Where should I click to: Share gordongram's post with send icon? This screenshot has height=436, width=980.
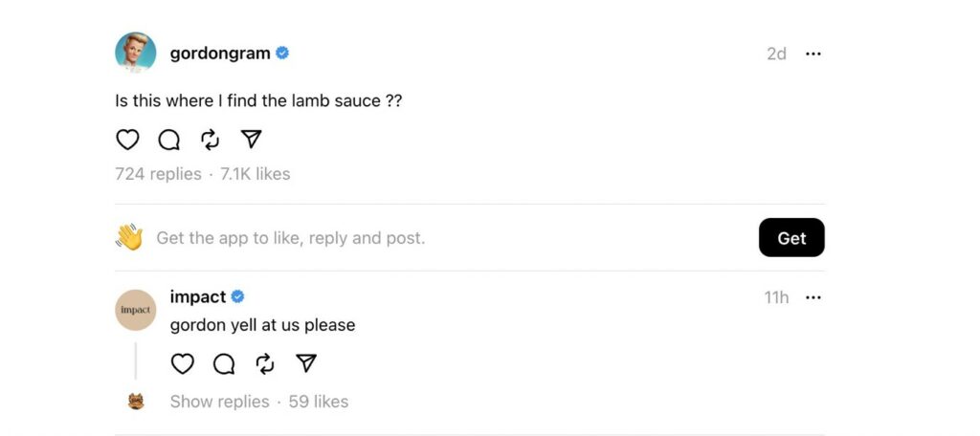pyautogui.click(x=252, y=140)
